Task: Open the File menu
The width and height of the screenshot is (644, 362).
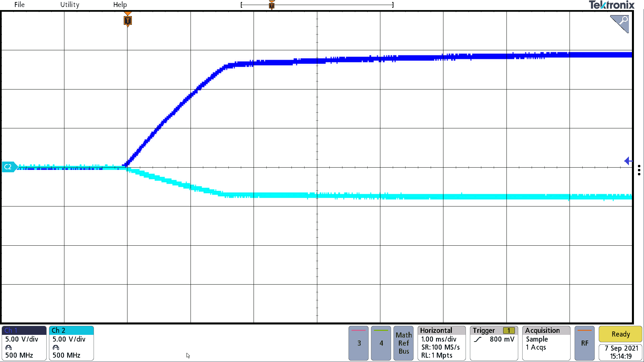Action: (x=19, y=5)
